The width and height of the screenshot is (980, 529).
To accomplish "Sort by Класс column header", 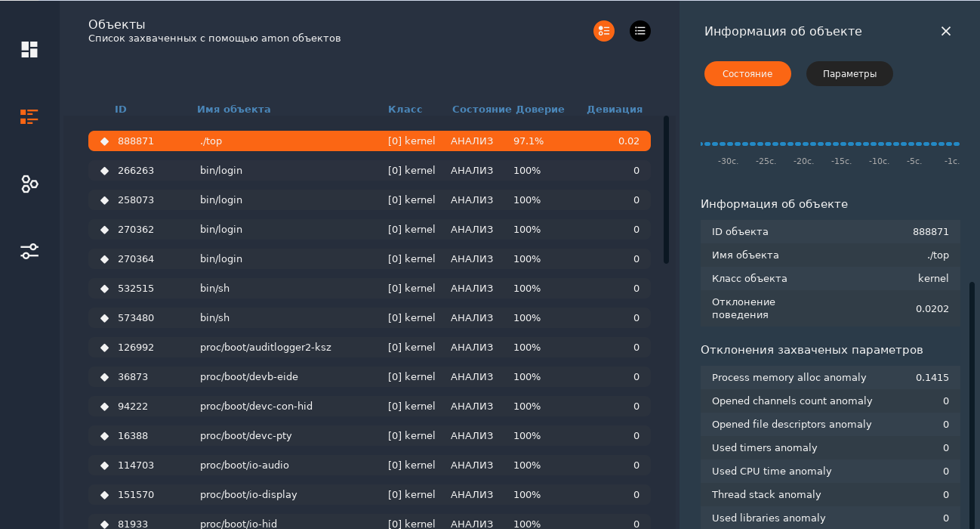I will (405, 110).
